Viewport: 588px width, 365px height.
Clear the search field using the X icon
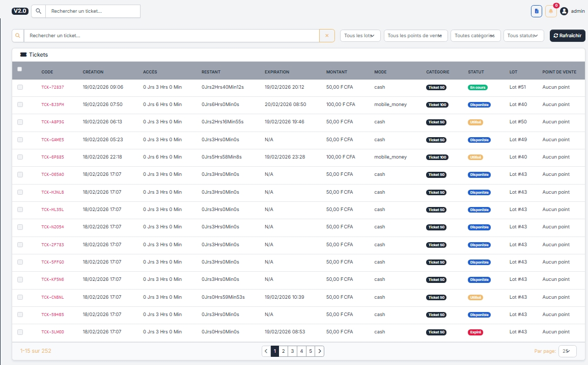(327, 36)
